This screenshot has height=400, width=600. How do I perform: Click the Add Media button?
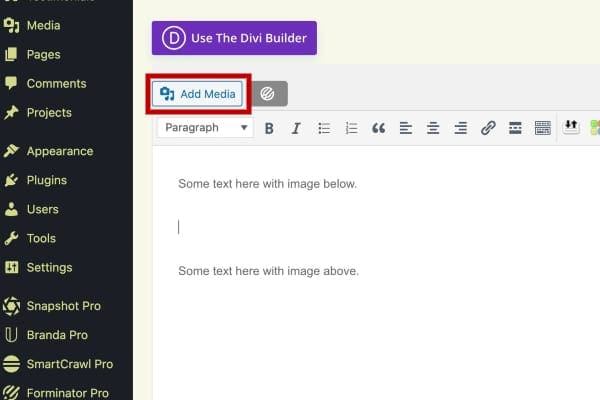pyautogui.click(x=199, y=94)
